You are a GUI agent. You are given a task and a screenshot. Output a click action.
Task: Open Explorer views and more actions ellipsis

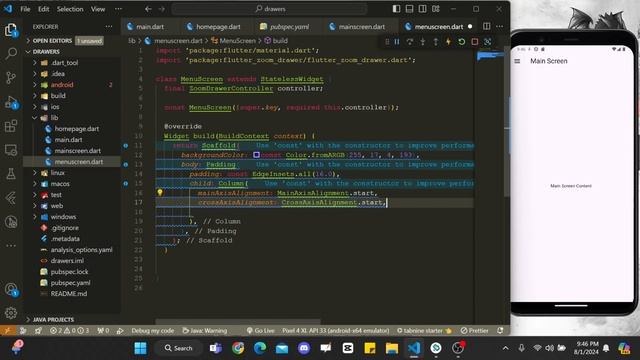pyautogui.click(x=109, y=27)
